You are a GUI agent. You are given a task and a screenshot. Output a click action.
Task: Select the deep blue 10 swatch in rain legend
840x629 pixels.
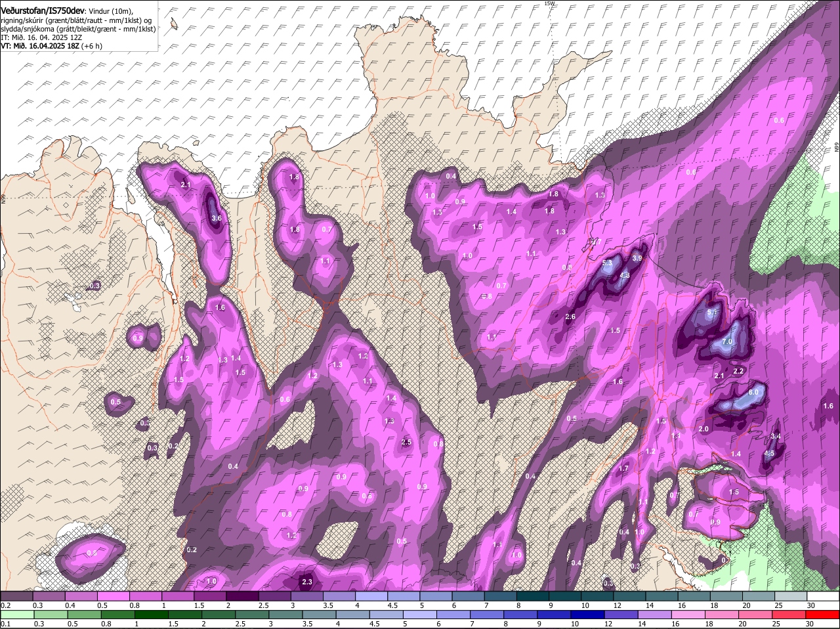click(589, 615)
